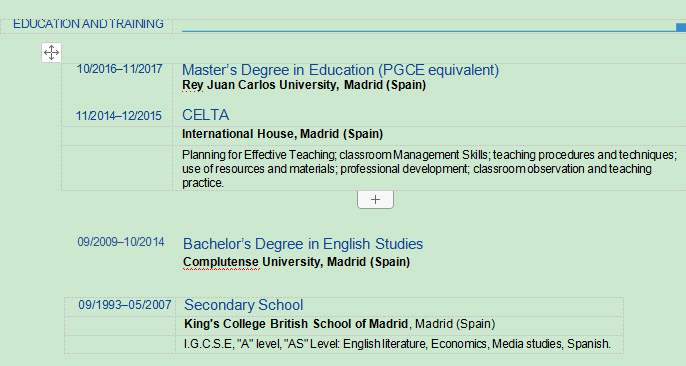The height and width of the screenshot is (366, 686).
Task: Click the date 10/2016–11/2017
Action: 119,69
